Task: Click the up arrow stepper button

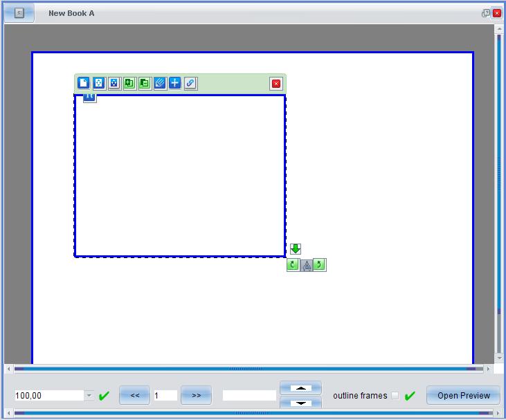Action: coord(300,388)
